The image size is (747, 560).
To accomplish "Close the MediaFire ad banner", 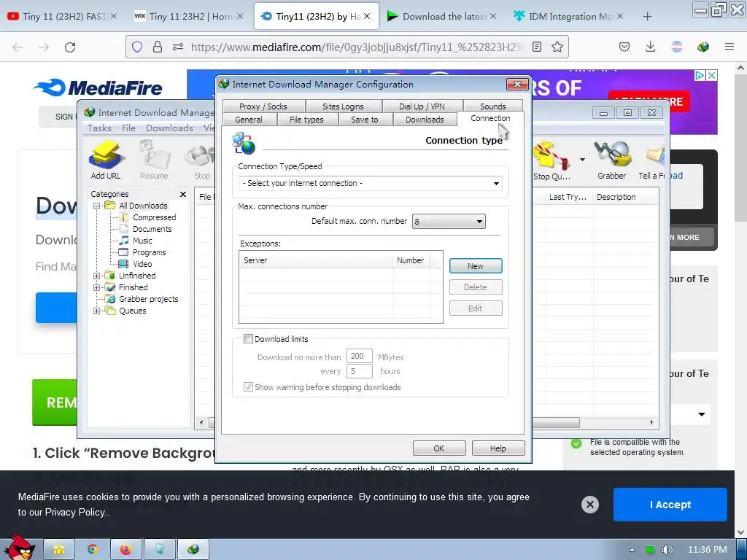I will 711,75.
